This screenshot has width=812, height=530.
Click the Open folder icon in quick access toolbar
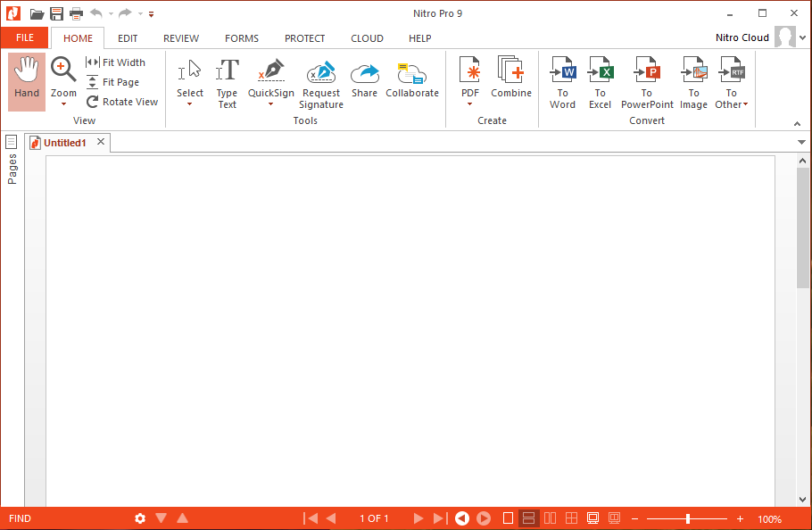37,14
